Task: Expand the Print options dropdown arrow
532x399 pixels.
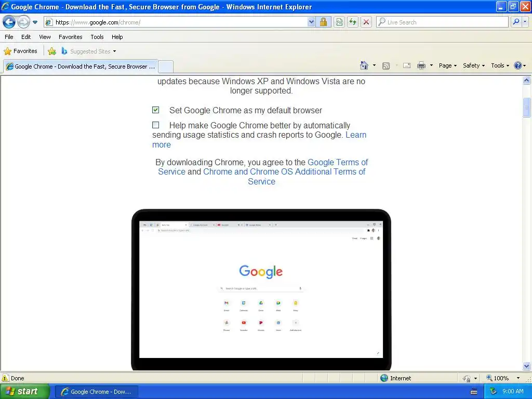Action: coord(431,65)
